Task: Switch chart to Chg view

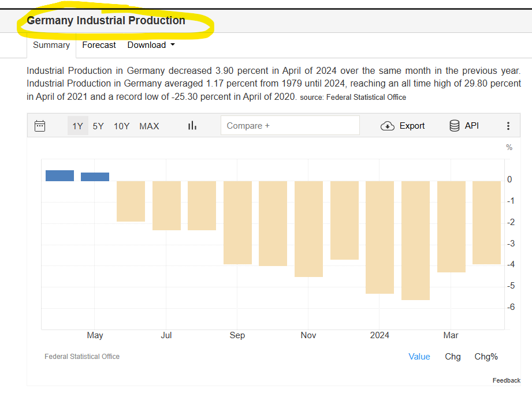Action: pos(453,357)
